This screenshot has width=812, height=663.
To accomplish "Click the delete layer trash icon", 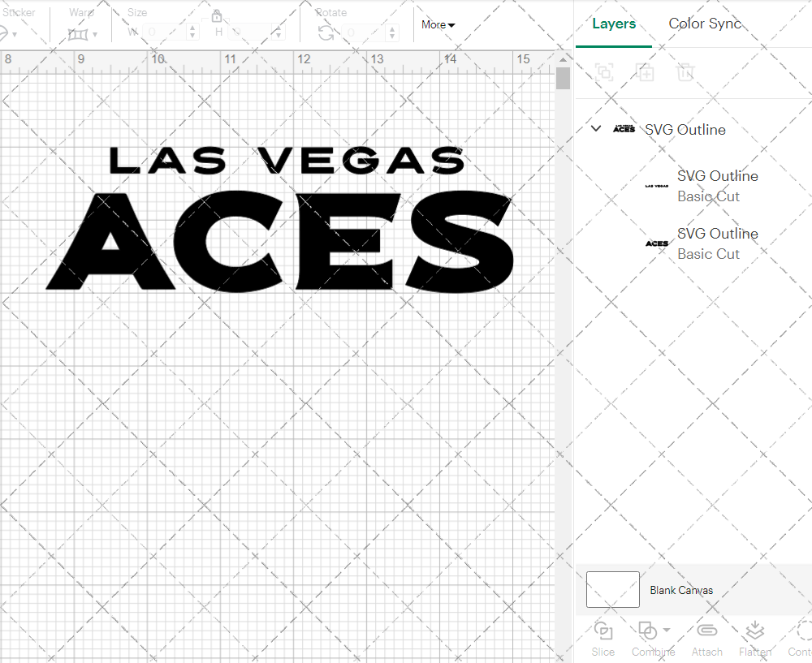I will point(685,72).
